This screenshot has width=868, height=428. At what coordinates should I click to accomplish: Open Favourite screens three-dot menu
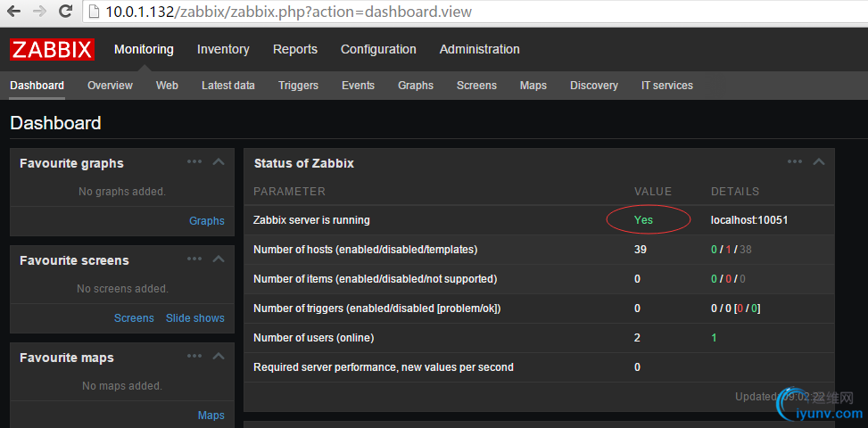[194, 259]
